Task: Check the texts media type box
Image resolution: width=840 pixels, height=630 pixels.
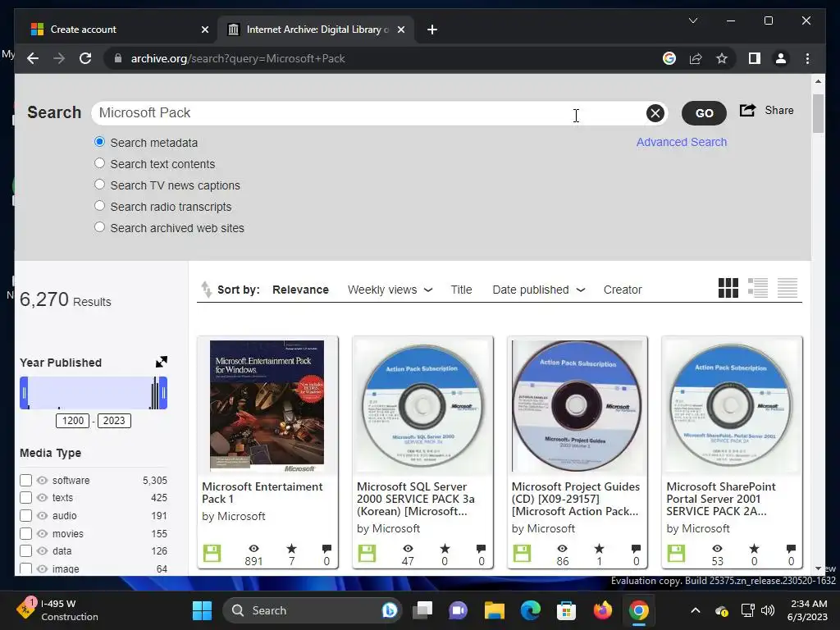Action: click(x=25, y=498)
